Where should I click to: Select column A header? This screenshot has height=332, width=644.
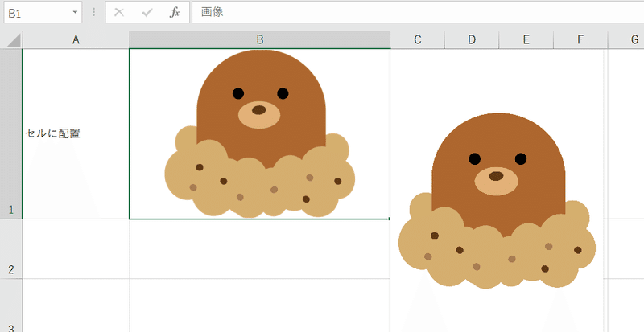tap(76, 40)
